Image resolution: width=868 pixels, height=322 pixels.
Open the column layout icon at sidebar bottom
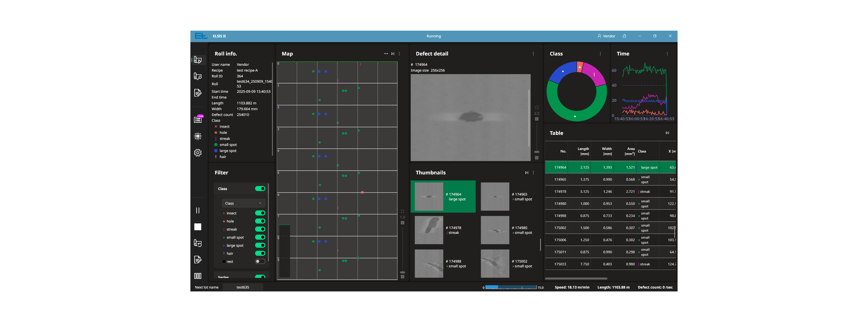tap(198, 276)
